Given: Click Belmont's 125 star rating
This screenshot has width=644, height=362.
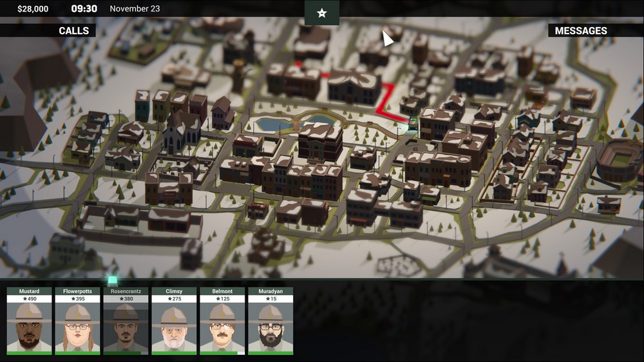Looking at the screenshot, I should [x=222, y=299].
